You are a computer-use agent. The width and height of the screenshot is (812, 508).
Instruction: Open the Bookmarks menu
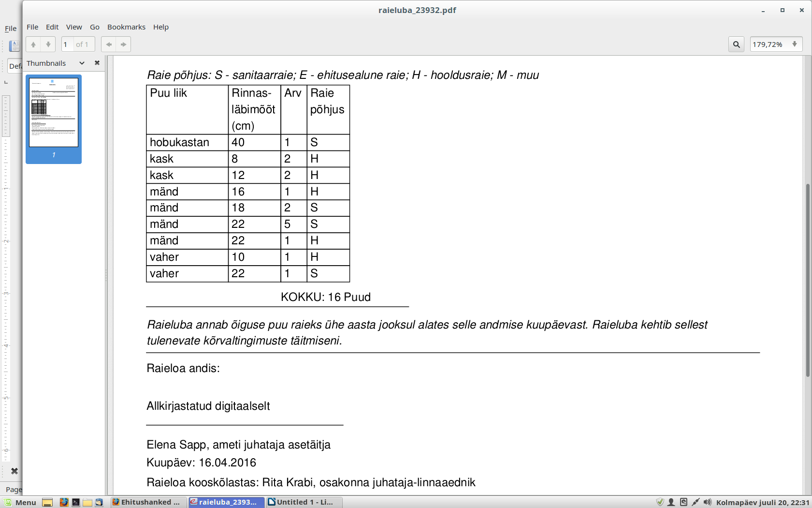pos(126,27)
